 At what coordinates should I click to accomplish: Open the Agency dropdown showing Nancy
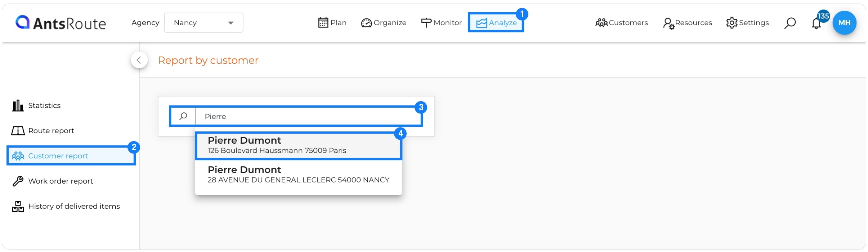click(203, 23)
